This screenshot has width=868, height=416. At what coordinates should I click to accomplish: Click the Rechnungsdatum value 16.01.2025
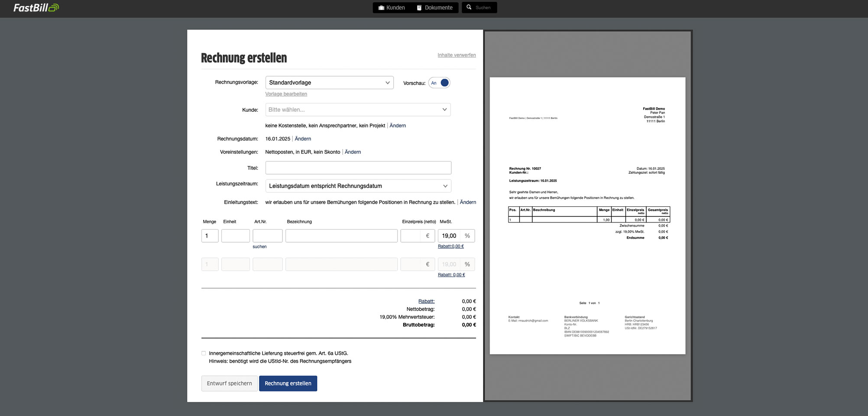click(x=278, y=139)
